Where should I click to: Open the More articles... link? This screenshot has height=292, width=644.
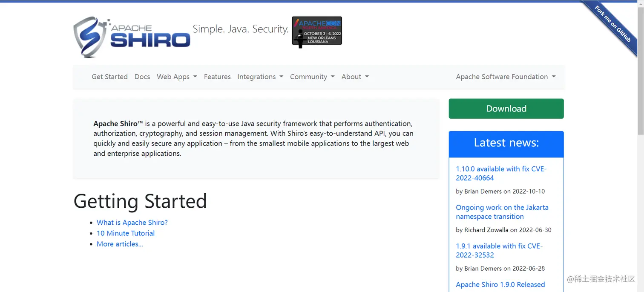point(120,244)
